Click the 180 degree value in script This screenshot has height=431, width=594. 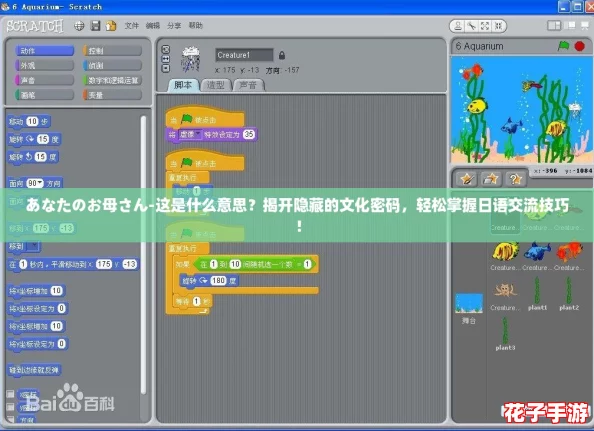click(x=219, y=281)
